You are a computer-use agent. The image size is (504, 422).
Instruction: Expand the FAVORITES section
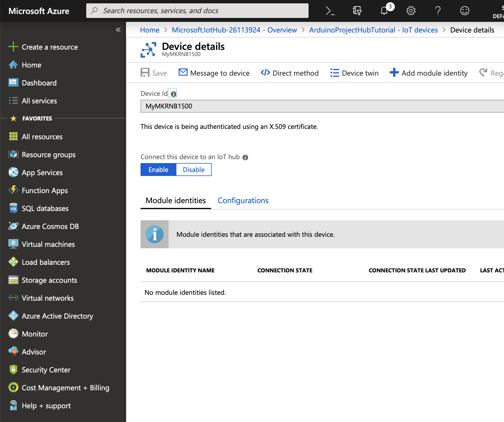tap(37, 118)
